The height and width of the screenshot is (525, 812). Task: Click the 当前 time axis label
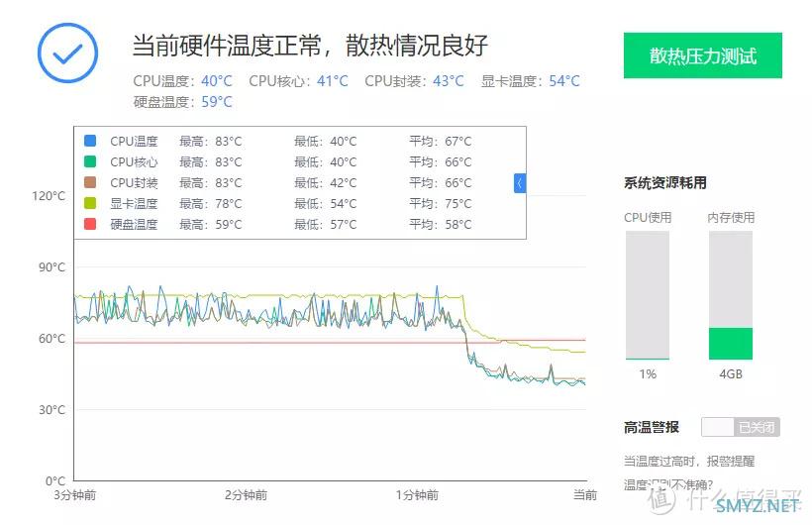coord(585,495)
